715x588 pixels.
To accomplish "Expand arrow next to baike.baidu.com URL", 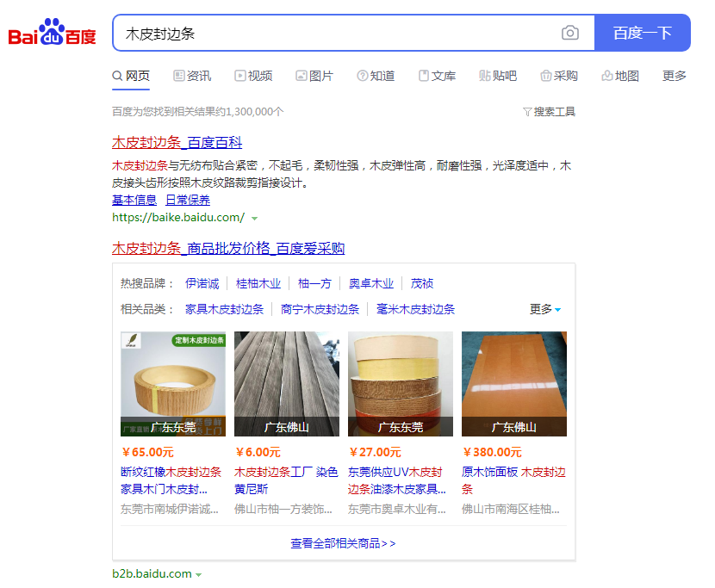I will (x=254, y=218).
